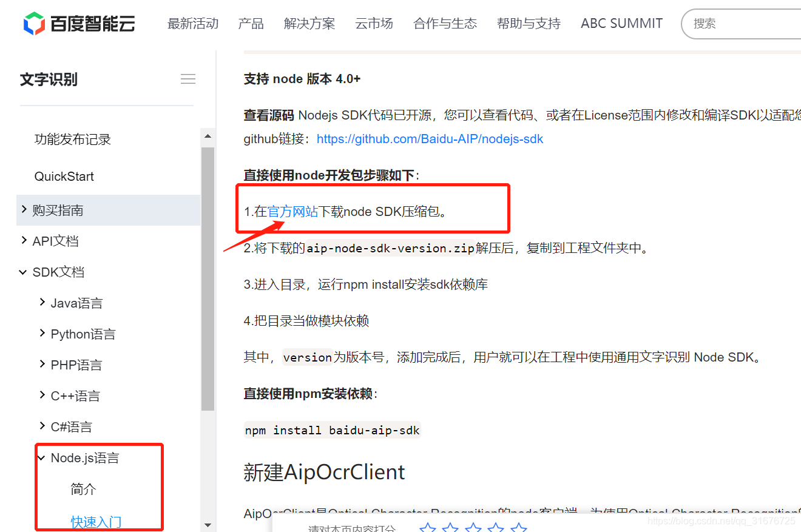
Task: Click the 文字识别 sidebar title
Action: (49, 79)
